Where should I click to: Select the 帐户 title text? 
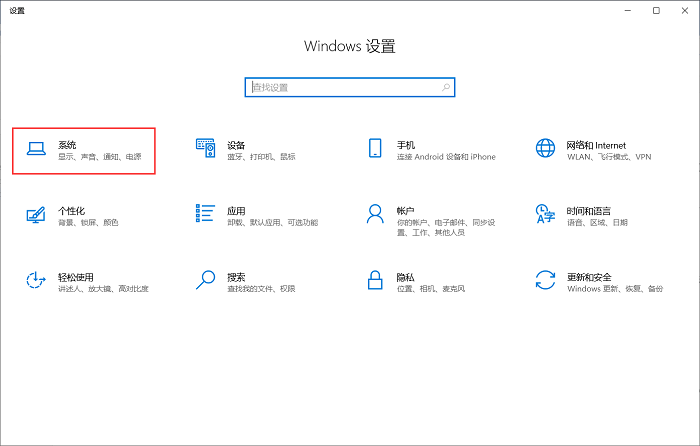[405, 211]
